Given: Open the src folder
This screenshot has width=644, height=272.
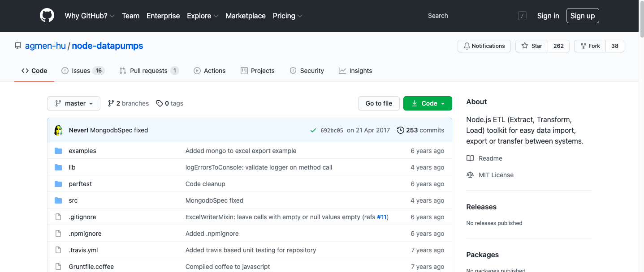Looking at the screenshot, I should coord(73,200).
